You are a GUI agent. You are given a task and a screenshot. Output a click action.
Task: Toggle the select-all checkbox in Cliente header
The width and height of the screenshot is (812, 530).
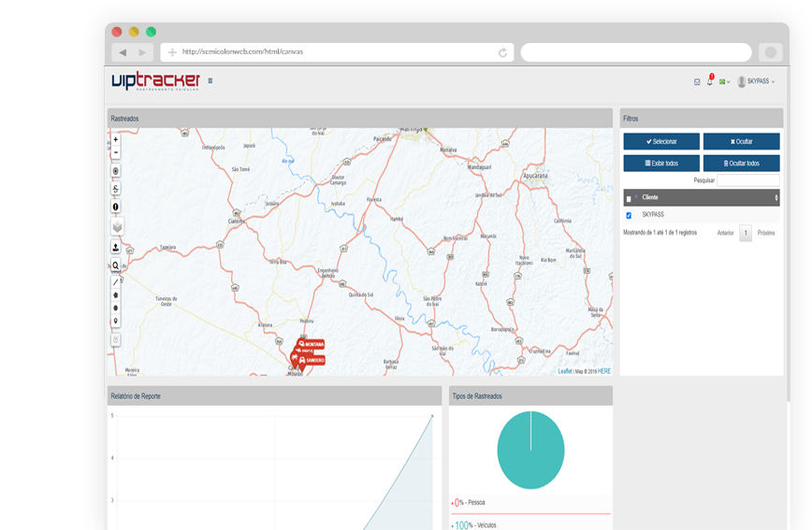coord(629,199)
